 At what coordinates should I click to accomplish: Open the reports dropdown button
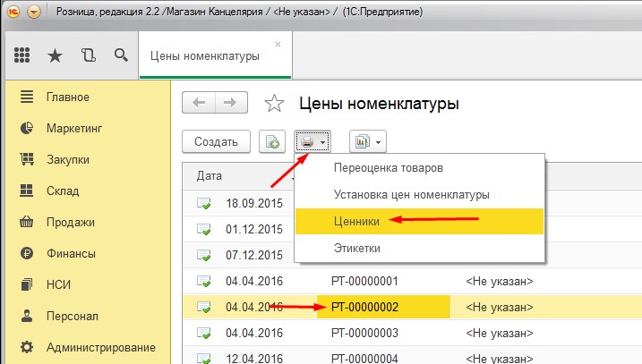(368, 141)
